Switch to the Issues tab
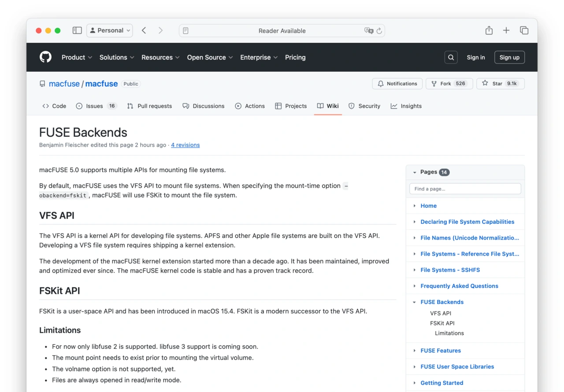 coord(94,106)
